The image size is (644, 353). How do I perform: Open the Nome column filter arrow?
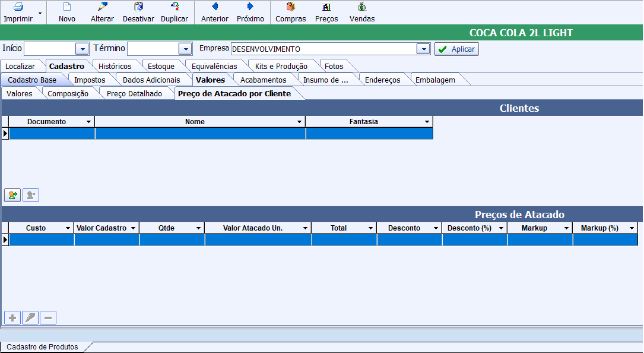(299, 122)
